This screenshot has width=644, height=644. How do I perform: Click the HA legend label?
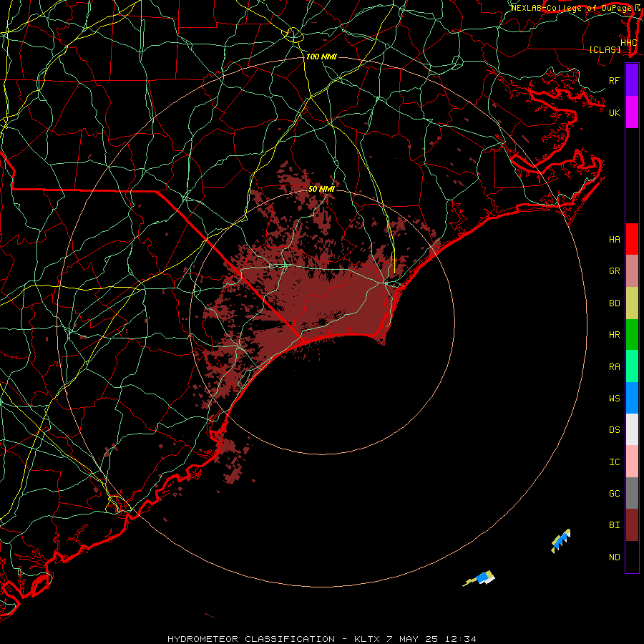tap(614, 240)
